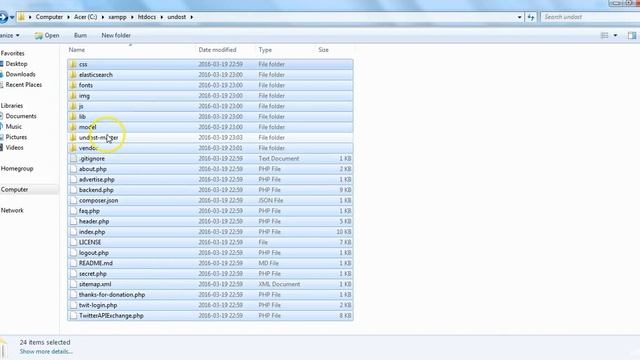Click the back navigation arrow

(x=3, y=17)
